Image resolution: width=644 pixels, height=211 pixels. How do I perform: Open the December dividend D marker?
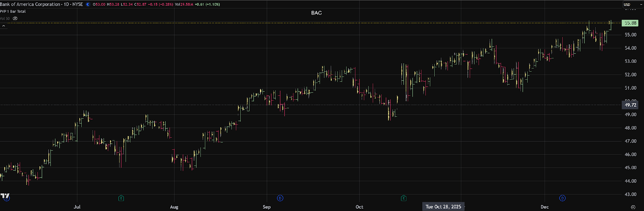[562, 198]
